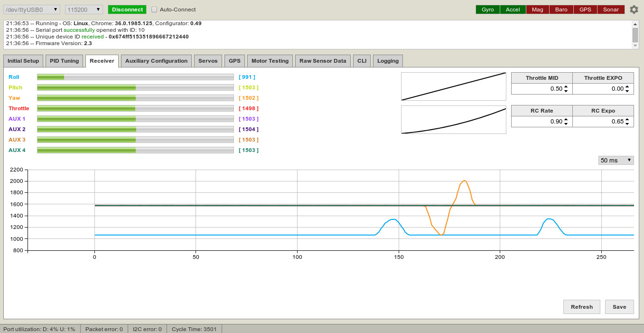Click the Cycle Time: 3501 status entry
Image resolution: width=644 pixels, height=333 pixels.
point(194,329)
